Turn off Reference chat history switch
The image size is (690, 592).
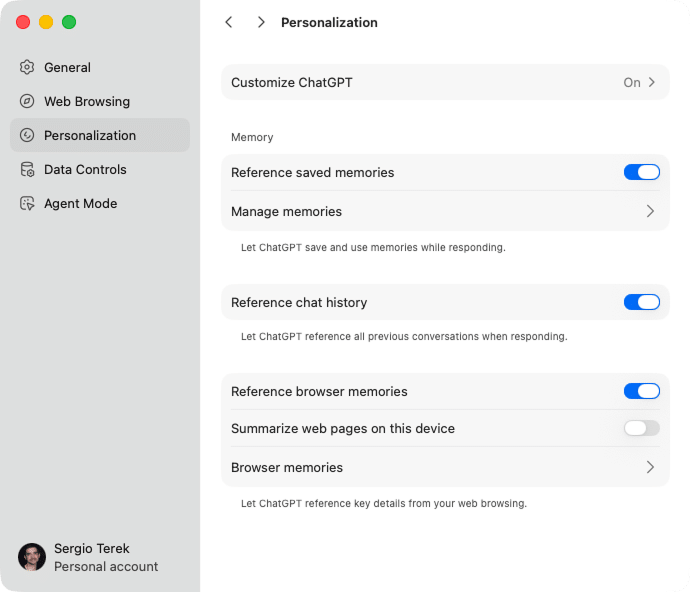[x=642, y=302]
